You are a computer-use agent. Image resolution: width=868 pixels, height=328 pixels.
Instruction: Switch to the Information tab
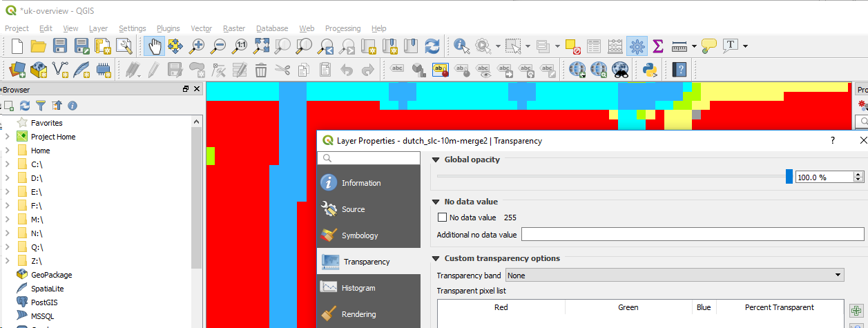click(368, 183)
